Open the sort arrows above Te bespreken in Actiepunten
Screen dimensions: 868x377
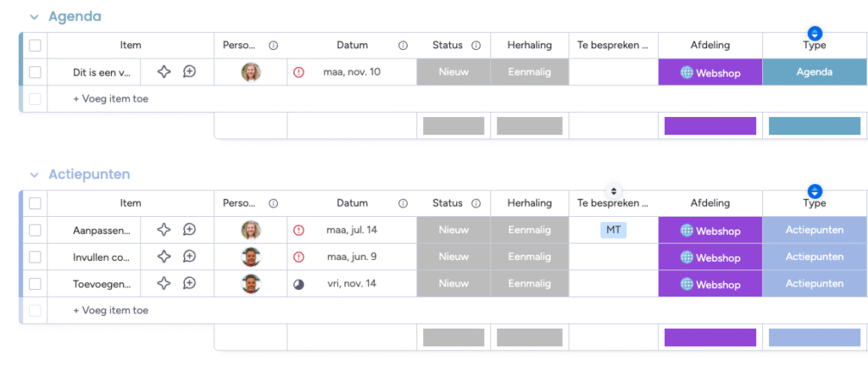click(x=614, y=191)
